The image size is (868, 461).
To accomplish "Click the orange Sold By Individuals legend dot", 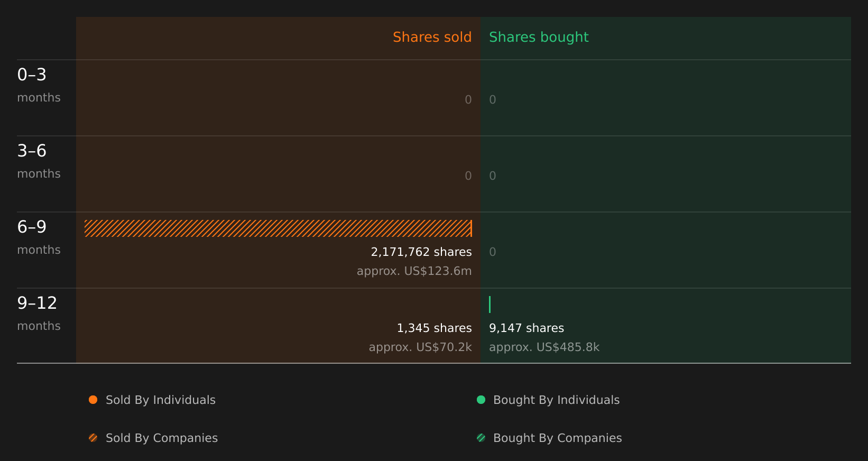I will pyautogui.click(x=93, y=400).
